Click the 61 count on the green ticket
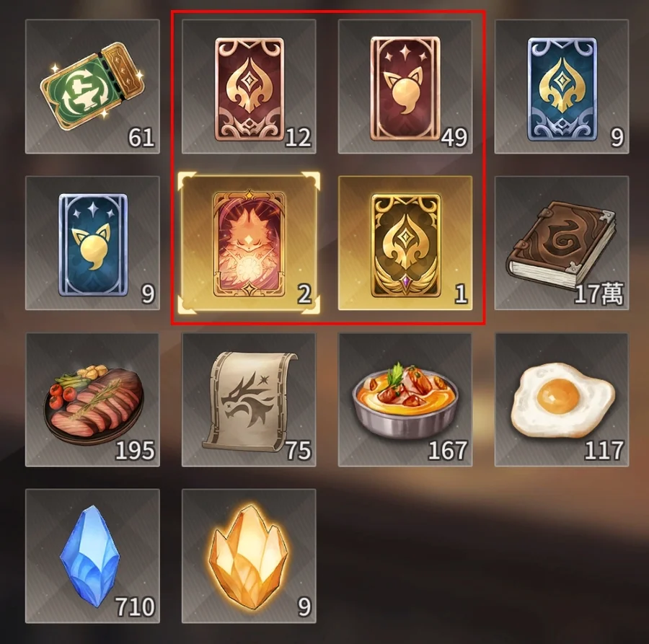Viewport: 649px width, 644px height. click(141, 137)
